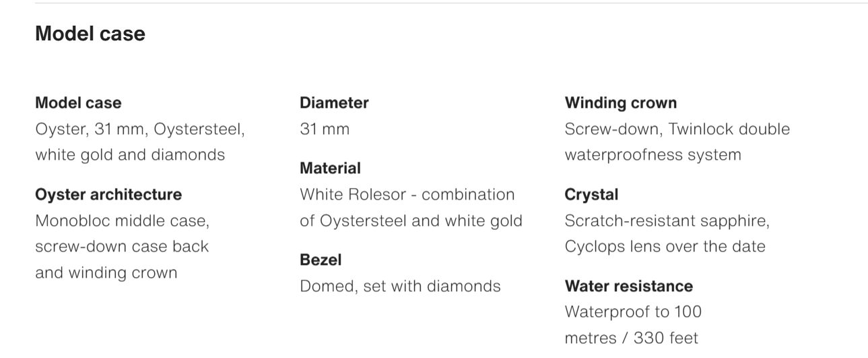Click the "Oyster architecture" label
Image resolution: width=868 pixels, height=358 pixels.
pos(108,195)
